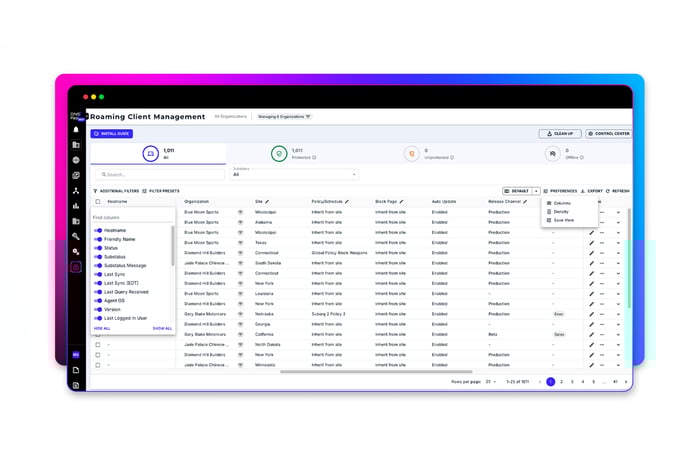Image resolution: width=700 pixels, height=467 pixels.
Task: Open the arrow next to Default view button
Action: point(536,191)
